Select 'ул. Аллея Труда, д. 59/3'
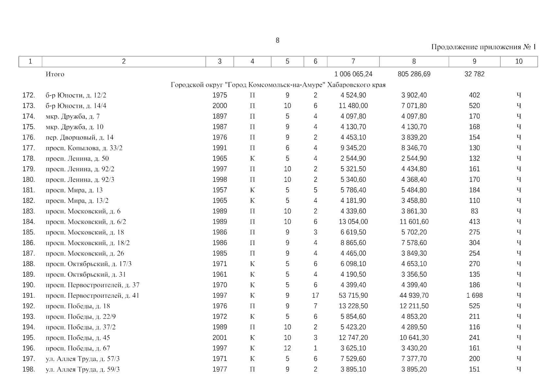 (83, 369)
